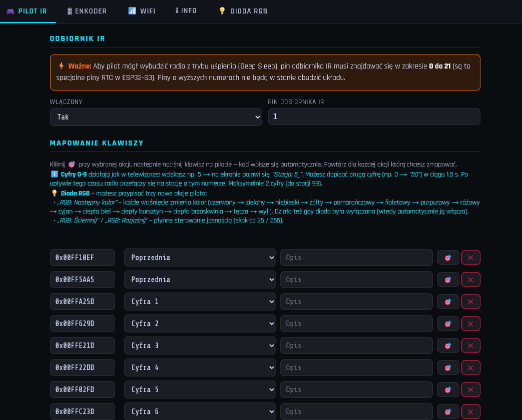
Task: Click the learn-code target icon in Cyfra 3 row
Action: click(448, 345)
